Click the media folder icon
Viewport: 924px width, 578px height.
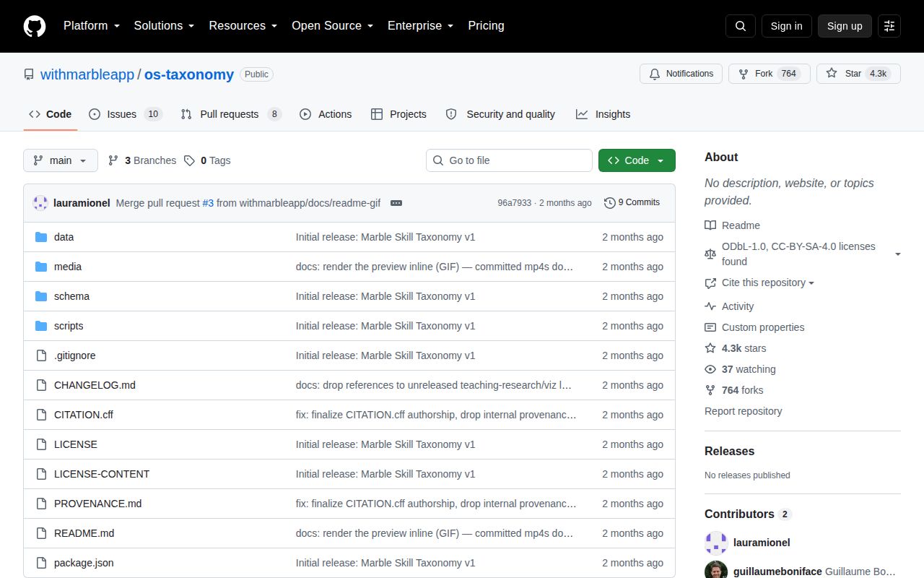pos(41,267)
